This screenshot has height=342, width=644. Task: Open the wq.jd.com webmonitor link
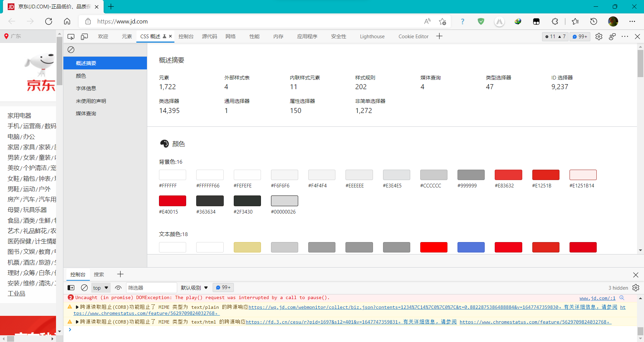click(x=404, y=307)
